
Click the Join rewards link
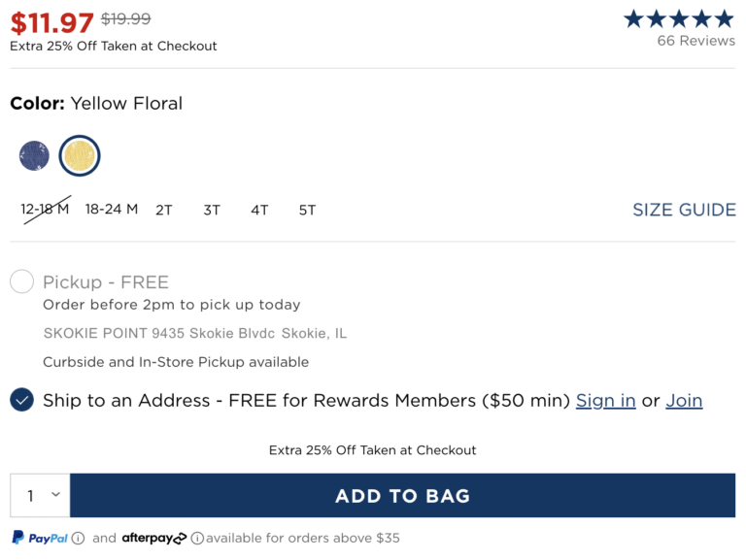point(684,401)
